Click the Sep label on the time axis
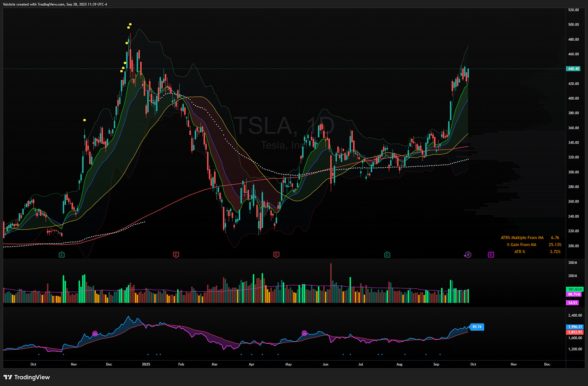 click(x=436, y=364)
